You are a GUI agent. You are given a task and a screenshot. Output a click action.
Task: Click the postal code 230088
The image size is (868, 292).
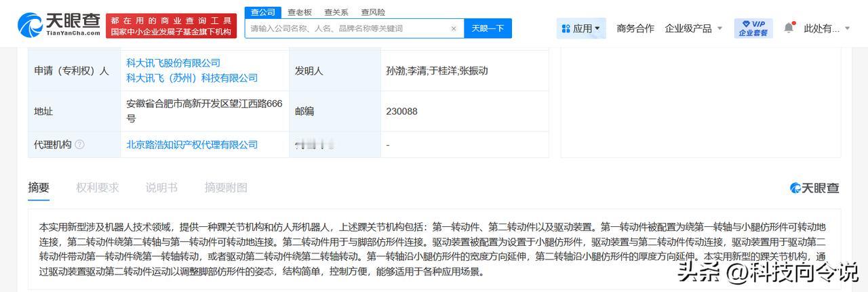(401, 111)
